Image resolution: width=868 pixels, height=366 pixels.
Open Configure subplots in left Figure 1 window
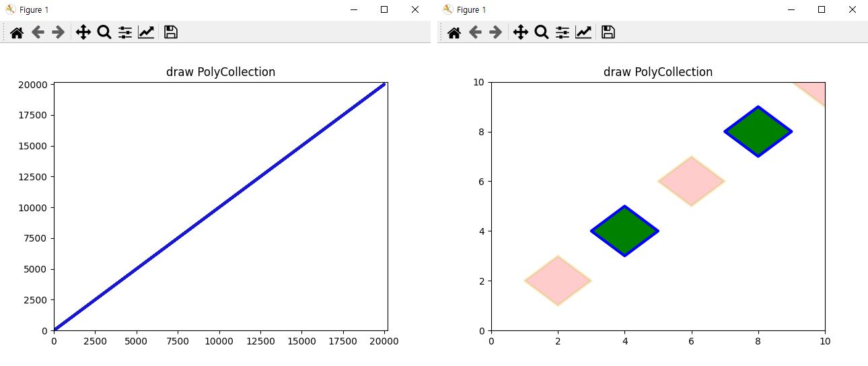tap(125, 32)
